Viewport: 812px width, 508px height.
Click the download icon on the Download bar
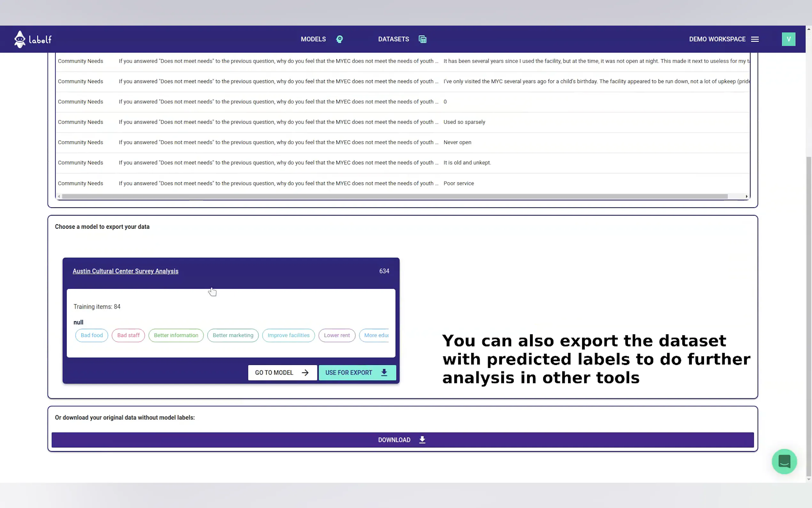point(422,440)
